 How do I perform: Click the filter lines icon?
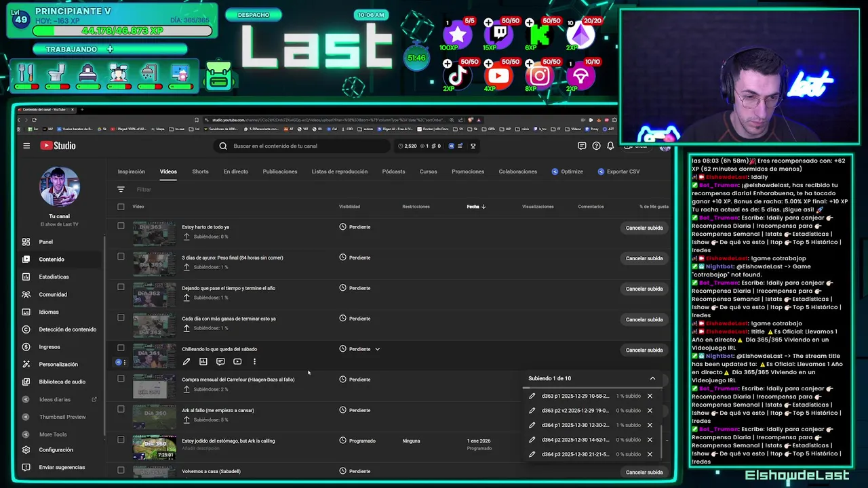coord(121,190)
